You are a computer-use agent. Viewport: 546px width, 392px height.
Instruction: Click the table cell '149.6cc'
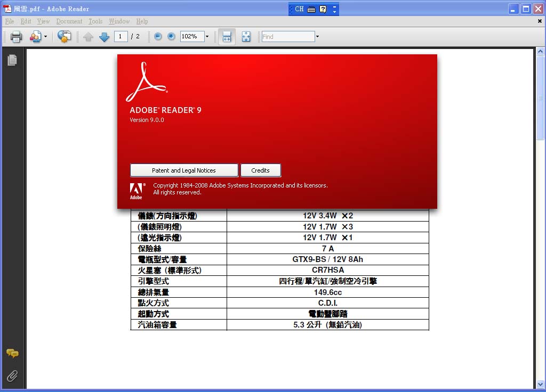[328, 292]
